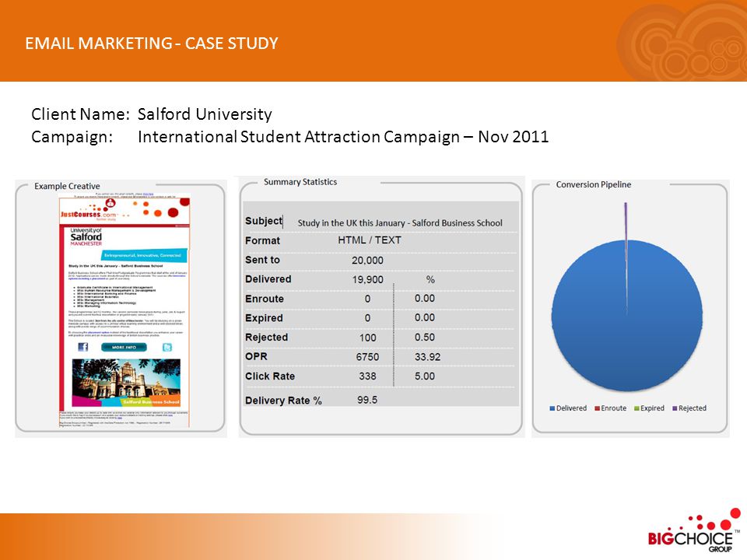Image resolution: width=747 pixels, height=560 pixels.
Task: Click the Enroute legend swatch
Action: click(x=597, y=408)
